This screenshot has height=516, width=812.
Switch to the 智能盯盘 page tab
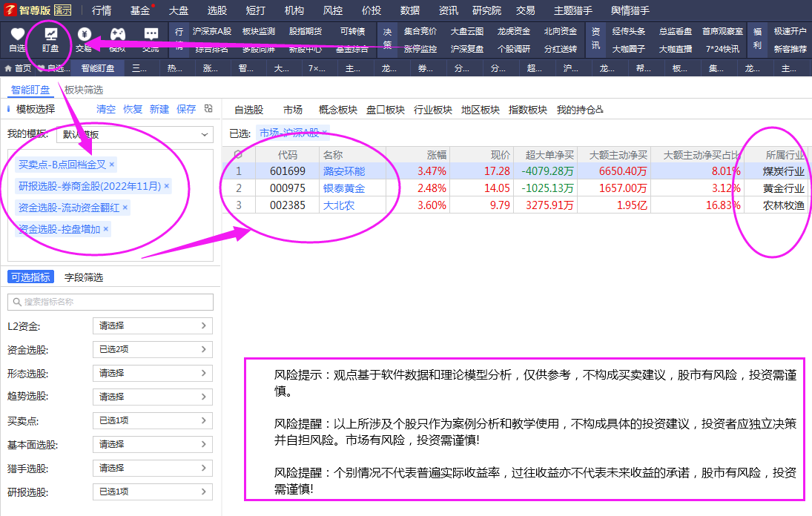(x=98, y=68)
